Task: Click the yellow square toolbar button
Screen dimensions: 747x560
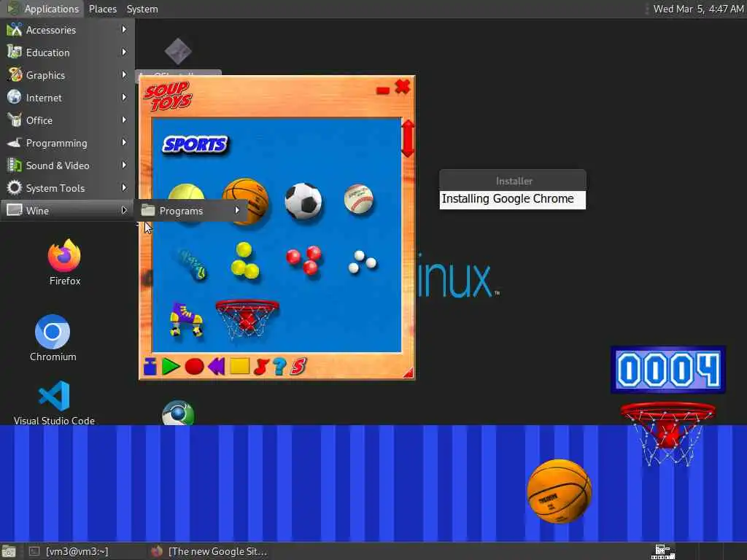Action: click(x=239, y=366)
